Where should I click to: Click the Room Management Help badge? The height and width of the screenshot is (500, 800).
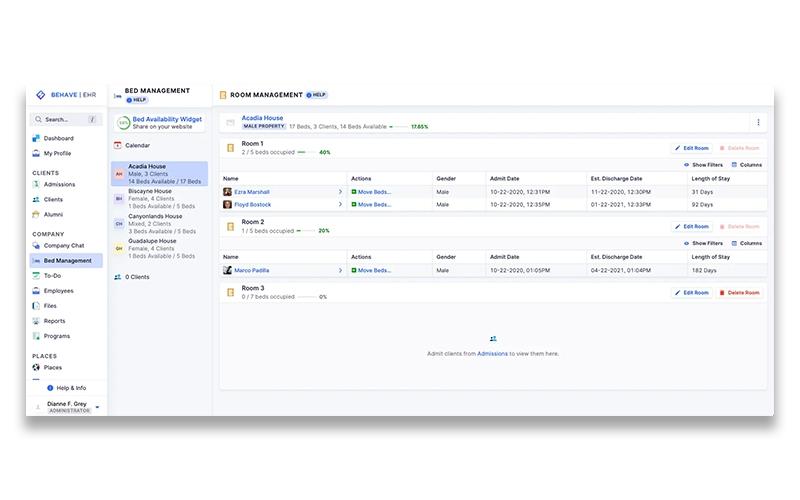[x=316, y=95]
